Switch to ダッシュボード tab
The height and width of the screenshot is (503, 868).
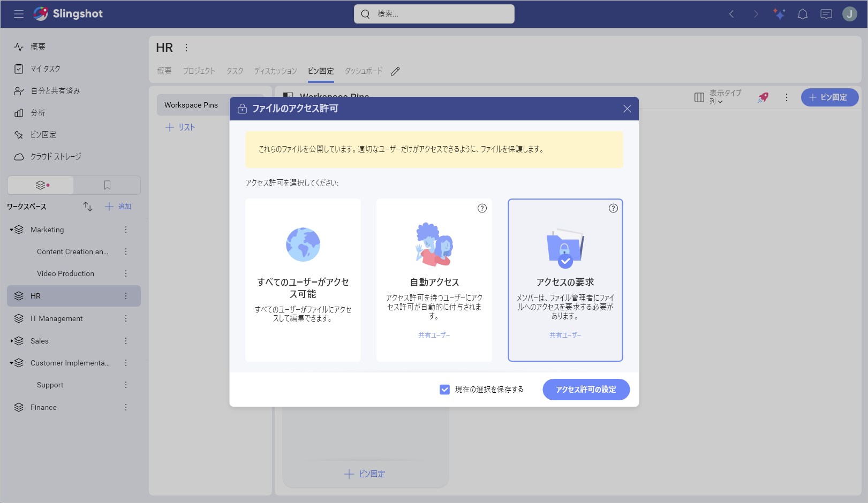click(x=364, y=71)
